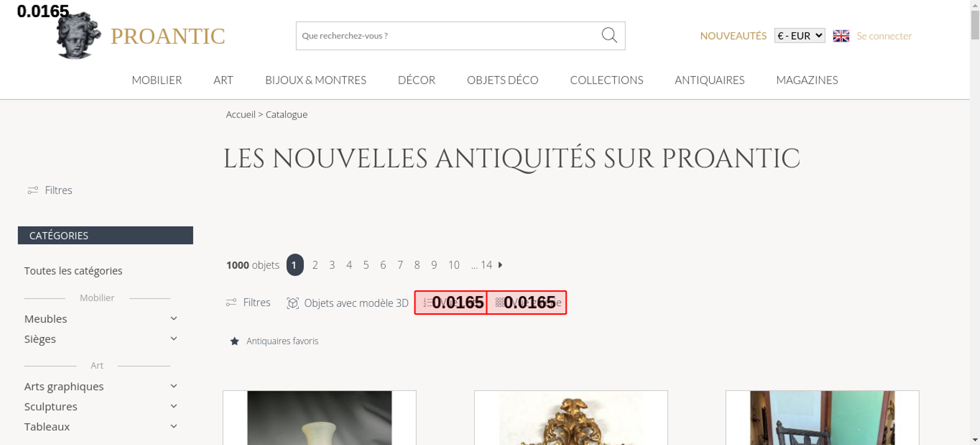The width and height of the screenshot is (980, 445).
Task: Click the Antiquaires favoris star icon
Action: 235,341
